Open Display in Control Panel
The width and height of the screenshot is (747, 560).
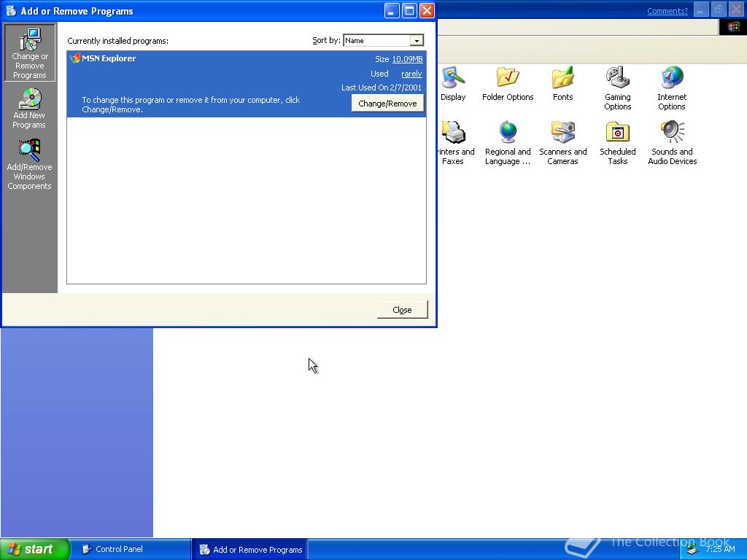453,85
